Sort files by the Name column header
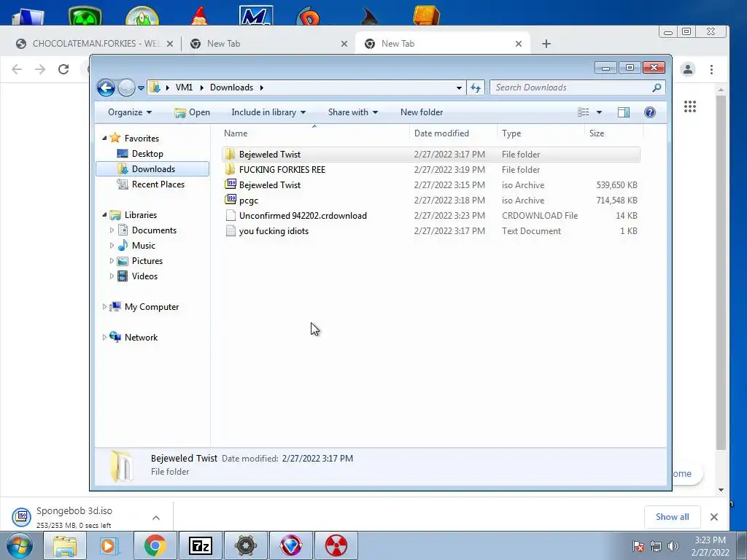 click(x=314, y=133)
